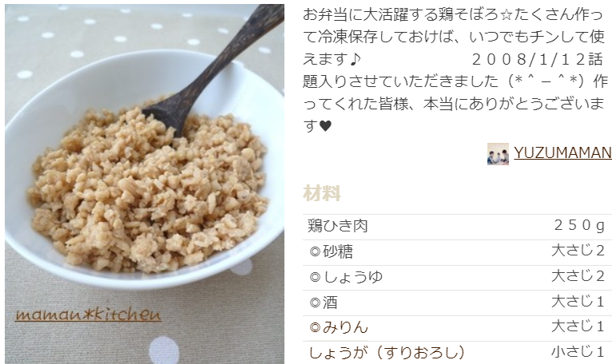This screenshot has height=364, width=612.
Task: Click the 小さじ1 amount for ginger
Action: coord(578,352)
